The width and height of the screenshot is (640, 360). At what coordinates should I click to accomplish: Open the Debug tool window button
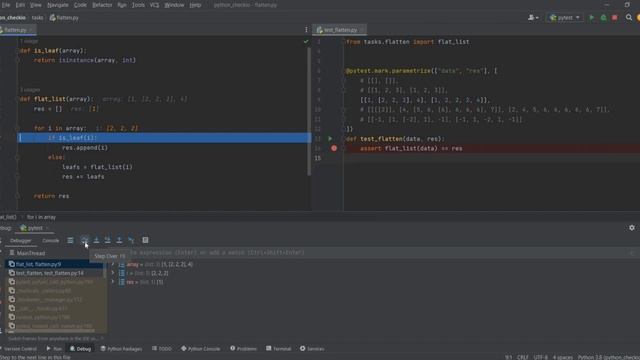(80, 349)
